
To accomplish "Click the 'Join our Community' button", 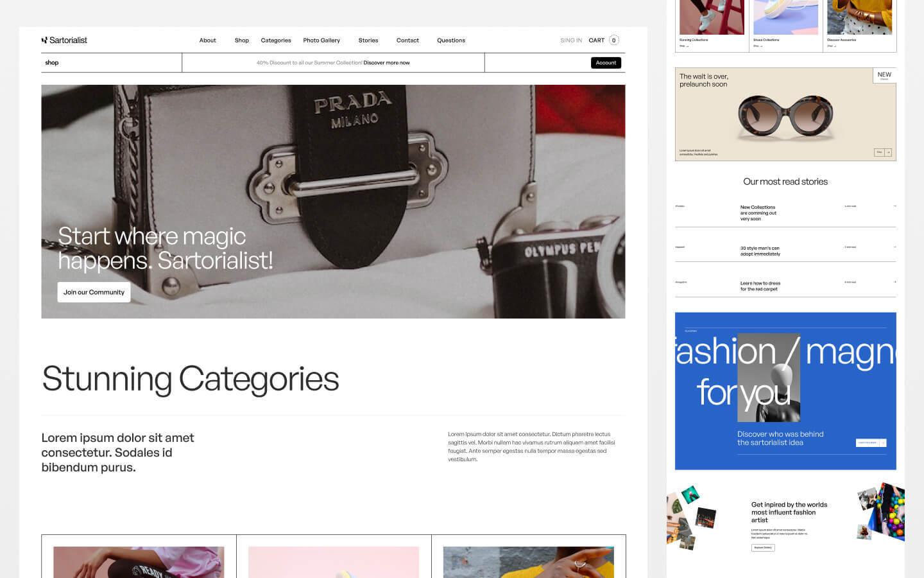I will pos(94,292).
